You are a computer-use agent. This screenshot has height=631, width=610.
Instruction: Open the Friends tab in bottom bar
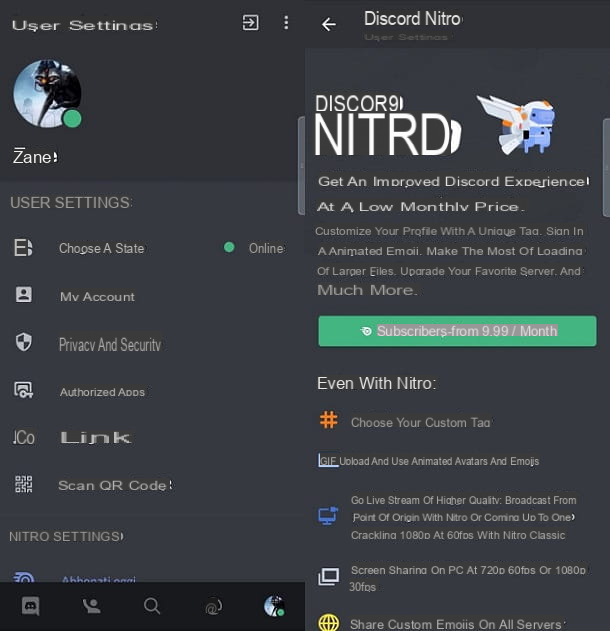coord(91,606)
